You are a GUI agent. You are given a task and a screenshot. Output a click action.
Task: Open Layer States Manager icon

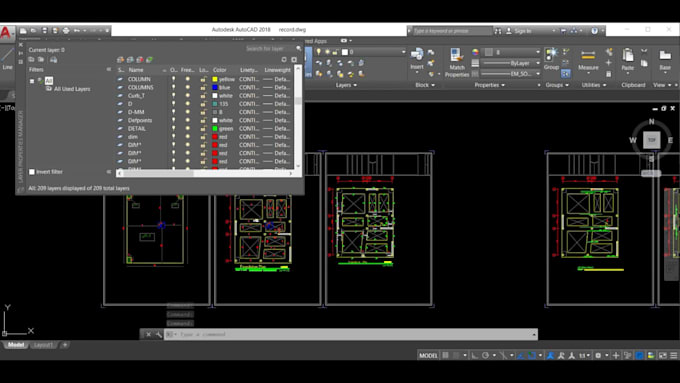53,59
